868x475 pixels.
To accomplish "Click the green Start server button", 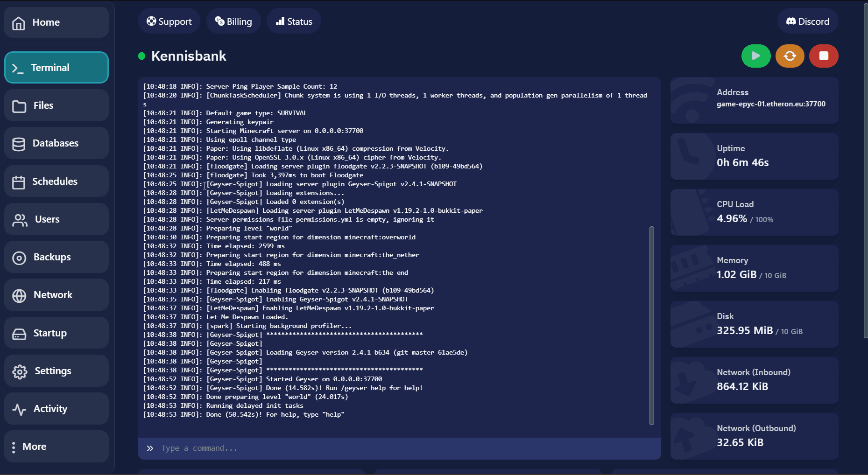I will tap(755, 56).
